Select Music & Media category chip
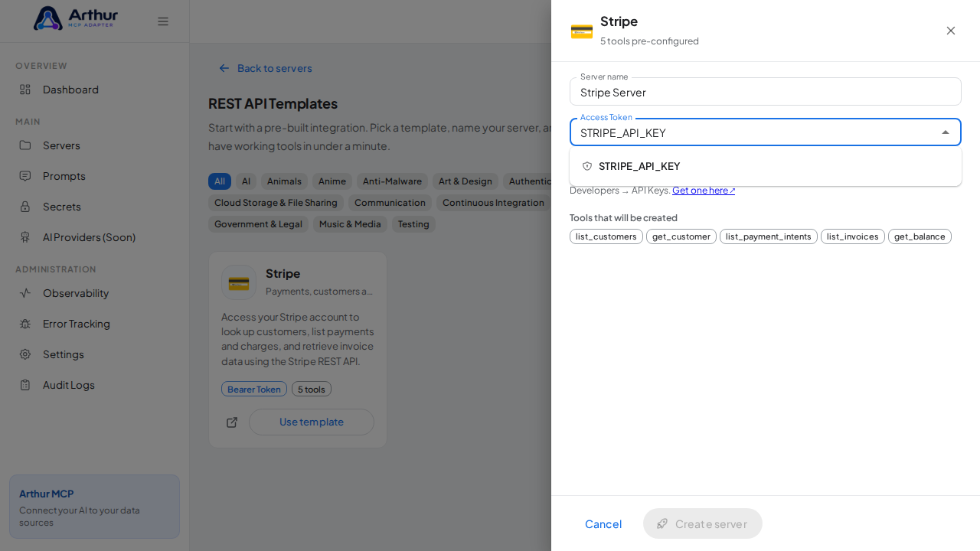 click(x=350, y=224)
